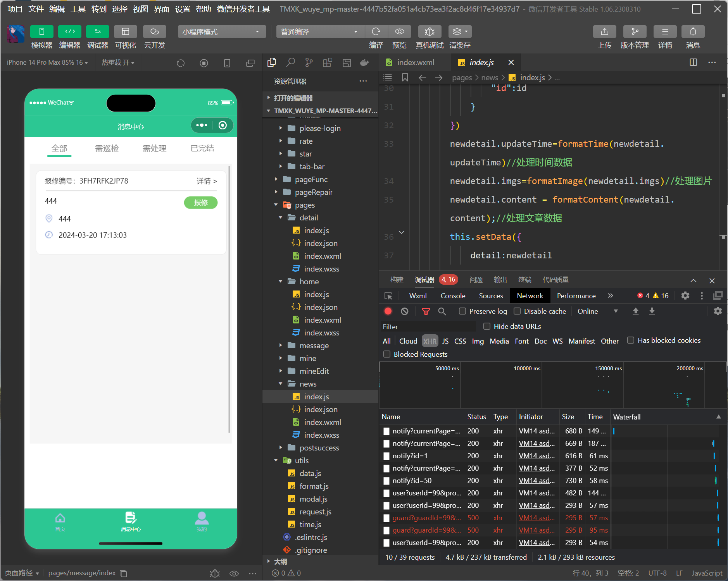
Task: Clear the network log
Action: (404, 311)
